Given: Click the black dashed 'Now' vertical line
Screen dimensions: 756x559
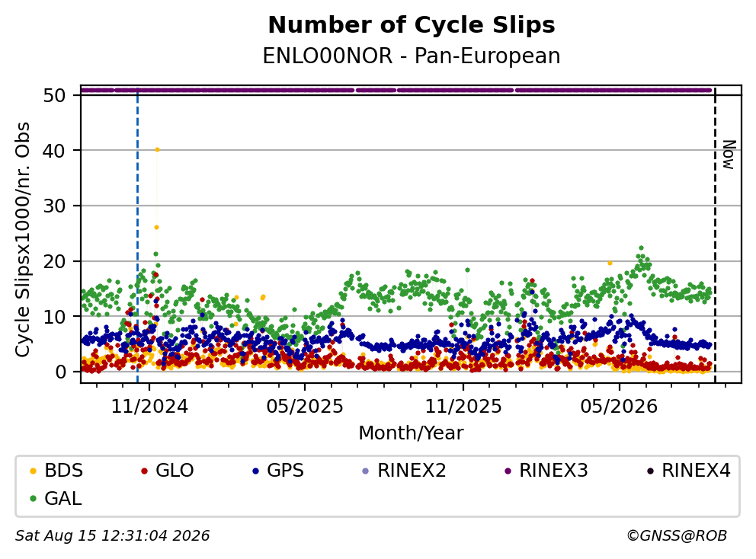Looking at the screenshot, I should (715, 236).
